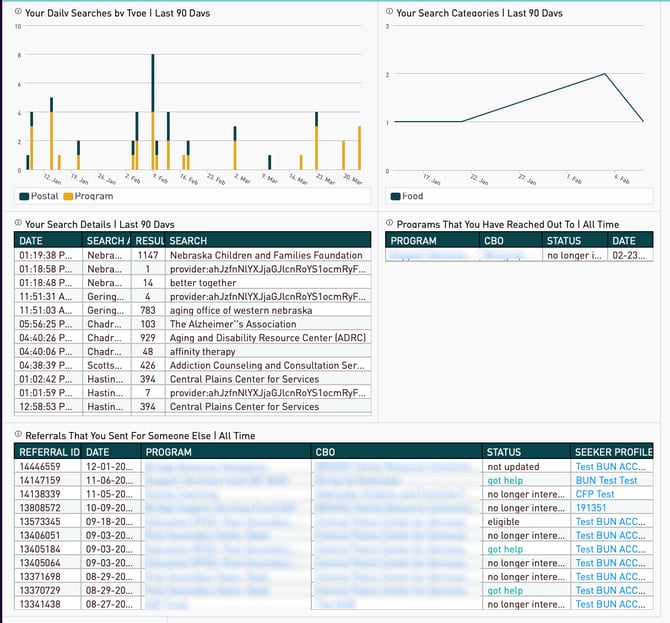The image size is (670, 623).
Task: Click info icon beside Your Search Details title
Action: pyautogui.click(x=18, y=224)
